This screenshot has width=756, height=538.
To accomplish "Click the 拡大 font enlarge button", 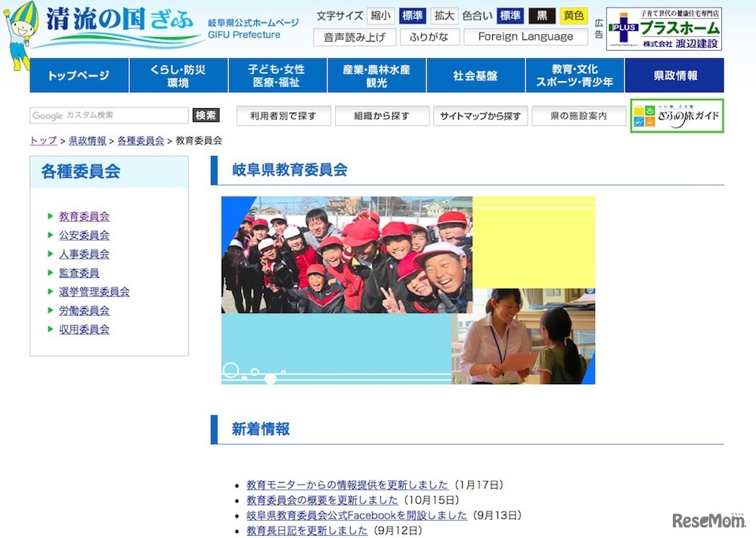I will tap(444, 15).
